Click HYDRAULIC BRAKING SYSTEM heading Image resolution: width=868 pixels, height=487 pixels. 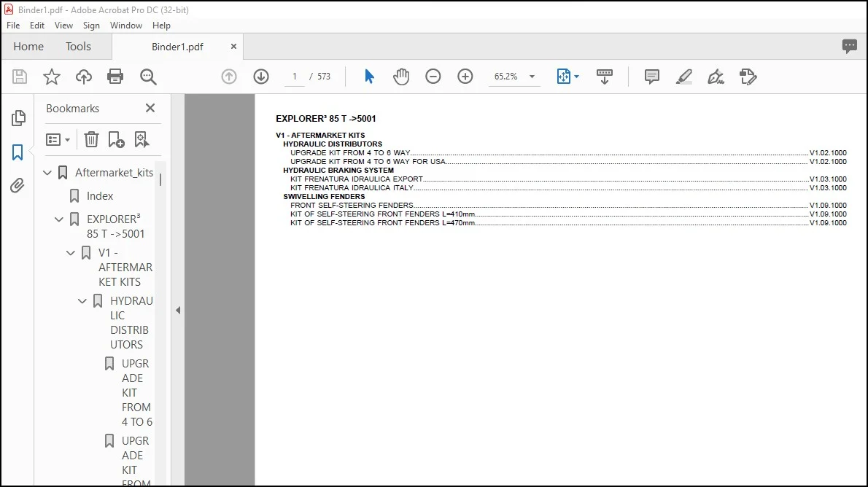pos(338,171)
